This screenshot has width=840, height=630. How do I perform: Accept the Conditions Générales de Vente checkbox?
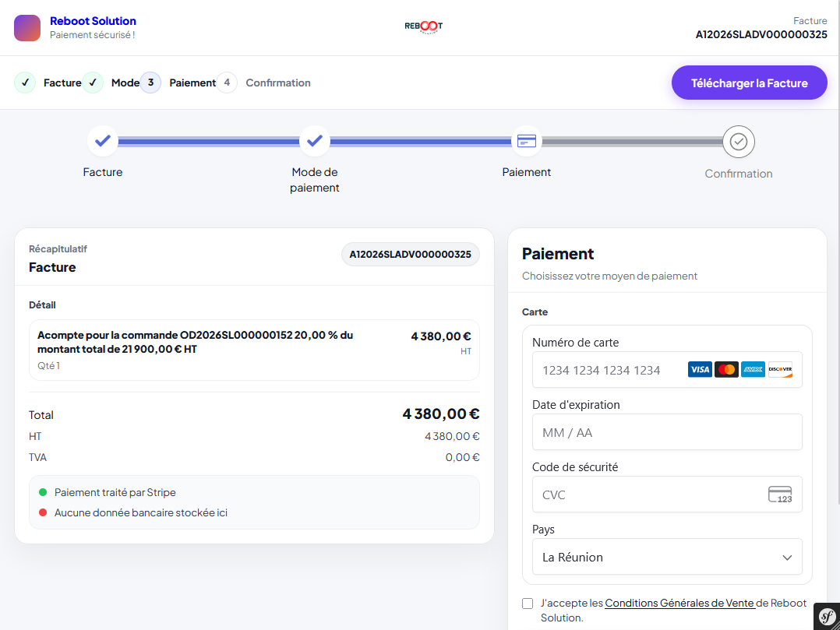point(528,604)
